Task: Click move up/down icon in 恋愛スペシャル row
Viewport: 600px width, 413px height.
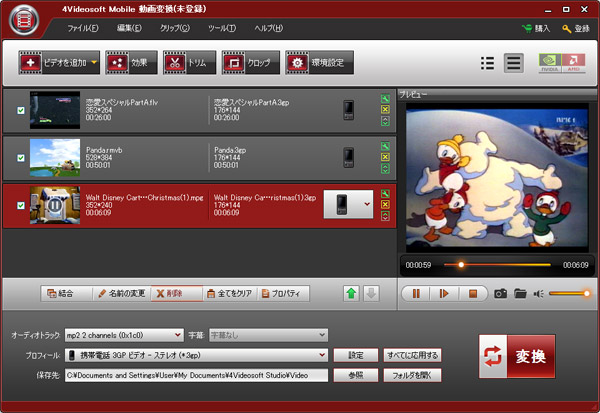Action: [385, 121]
